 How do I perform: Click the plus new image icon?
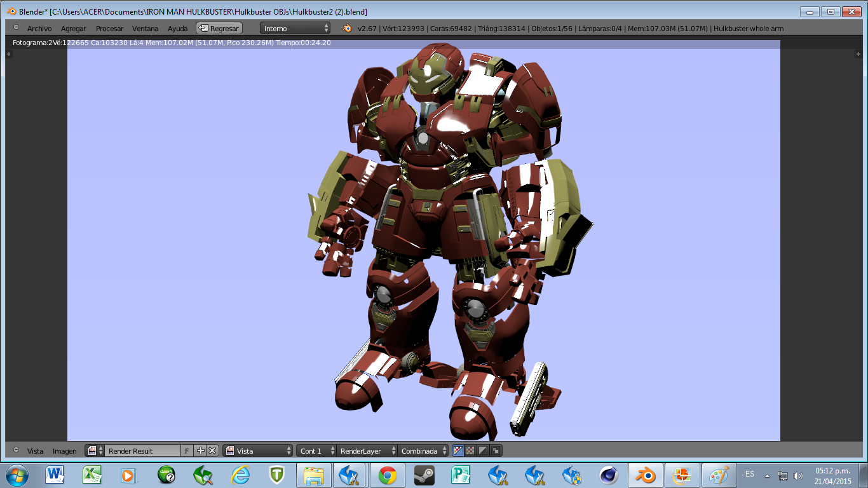pyautogui.click(x=201, y=451)
